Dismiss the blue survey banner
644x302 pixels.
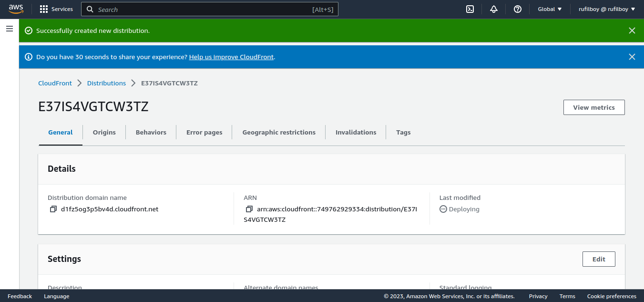pyautogui.click(x=632, y=57)
